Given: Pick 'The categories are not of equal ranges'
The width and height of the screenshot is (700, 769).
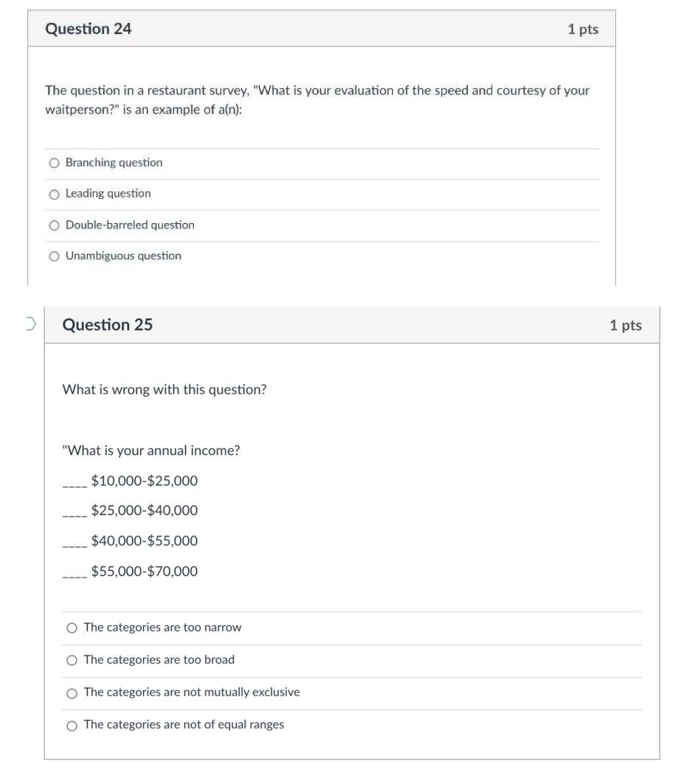Looking at the screenshot, I should (x=73, y=724).
